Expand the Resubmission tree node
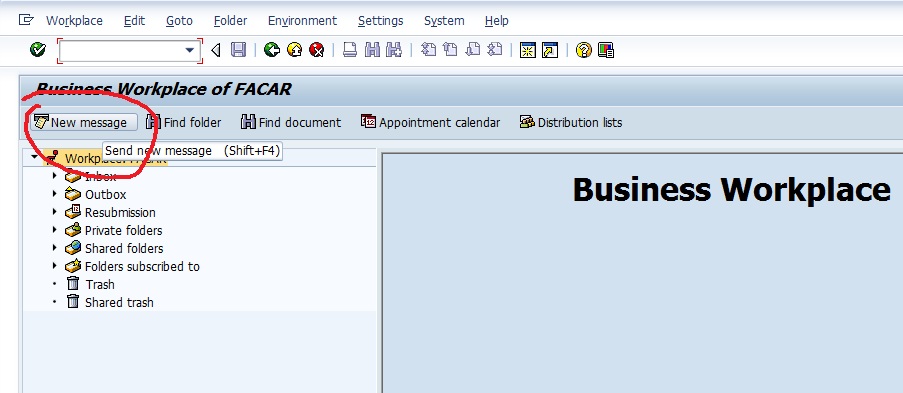The image size is (903, 393). [55, 212]
